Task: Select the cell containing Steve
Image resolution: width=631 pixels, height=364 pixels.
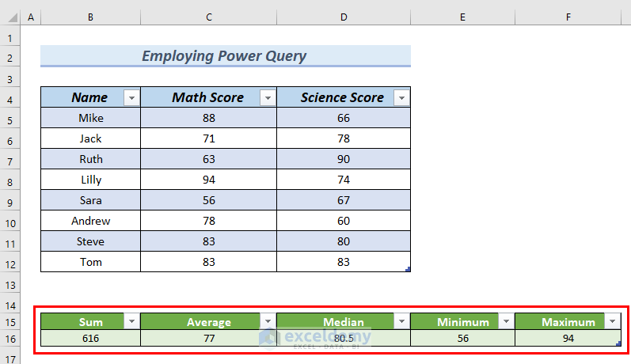Action: coord(90,241)
